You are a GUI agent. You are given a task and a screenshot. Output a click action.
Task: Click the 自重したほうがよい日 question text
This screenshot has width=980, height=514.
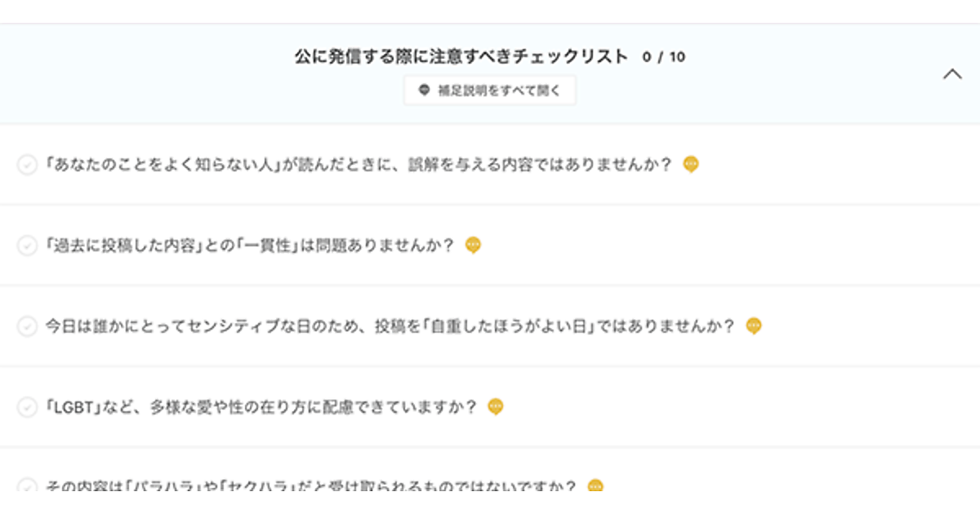click(x=390, y=326)
